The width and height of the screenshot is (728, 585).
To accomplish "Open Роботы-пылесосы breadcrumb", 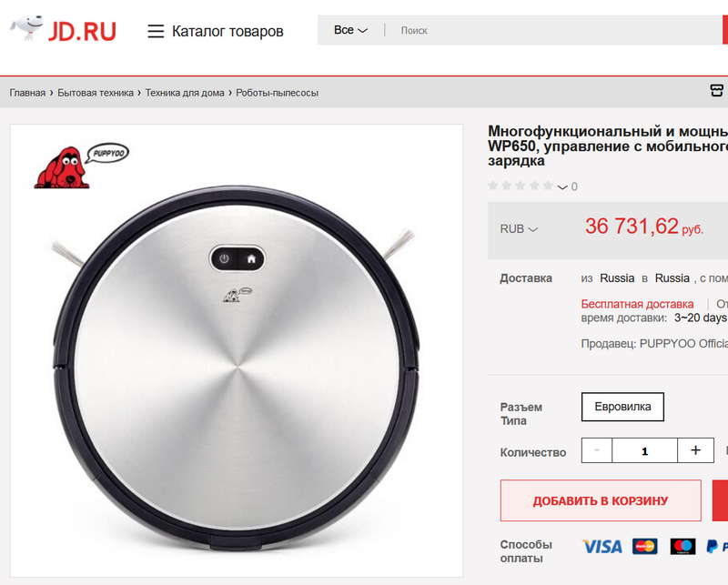I will [277, 93].
